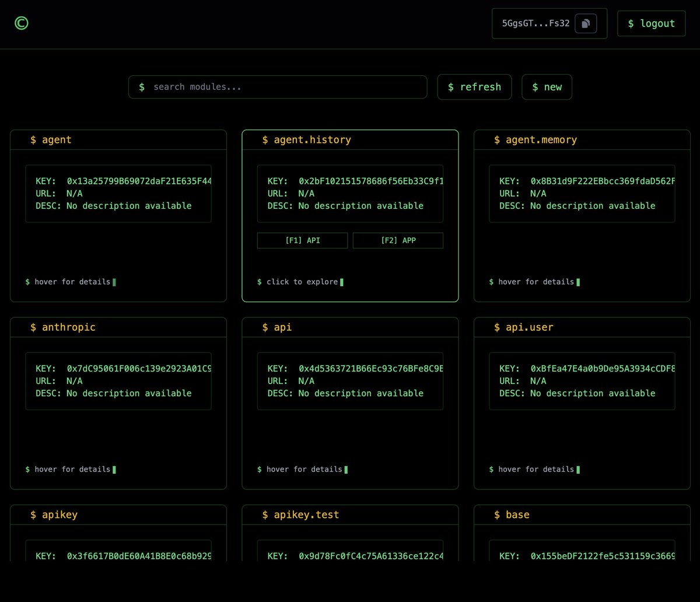This screenshot has width=700, height=602.
Task: Click the 'click to explore' prompt text
Action: pos(299,282)
